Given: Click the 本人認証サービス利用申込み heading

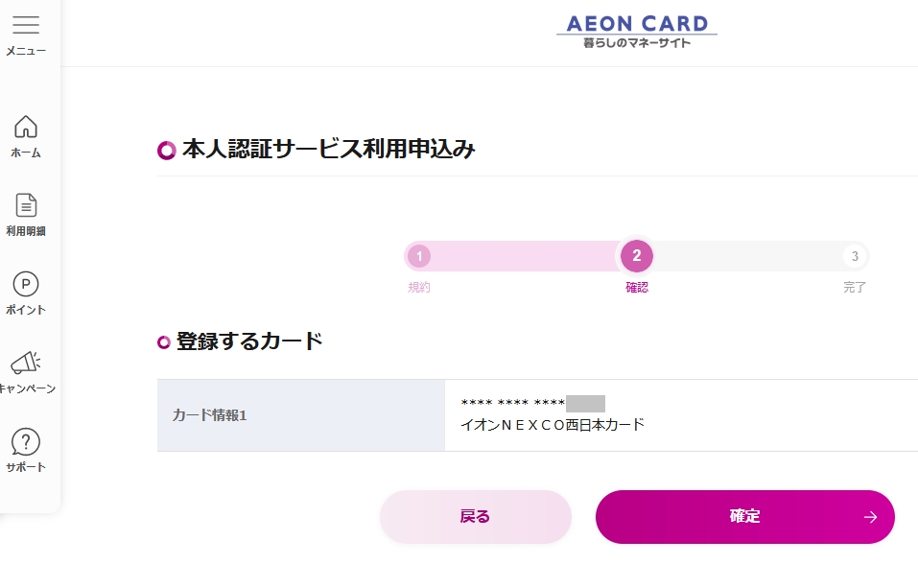Looking at the screenshot, I should tap(328, 150).
